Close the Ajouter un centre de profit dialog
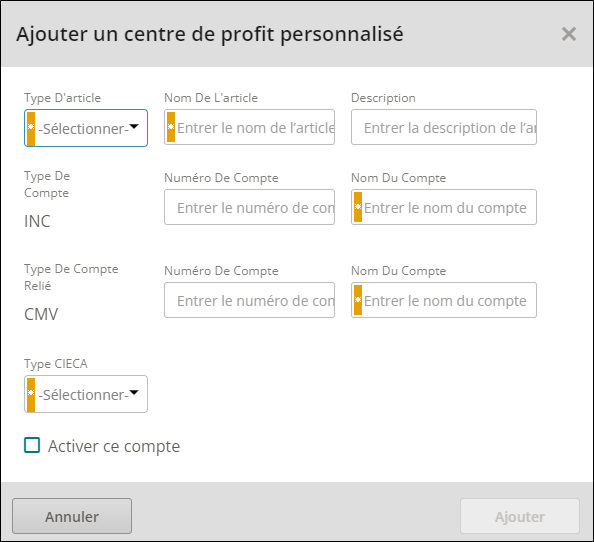The image size is (594, 542). pos(569,34)
